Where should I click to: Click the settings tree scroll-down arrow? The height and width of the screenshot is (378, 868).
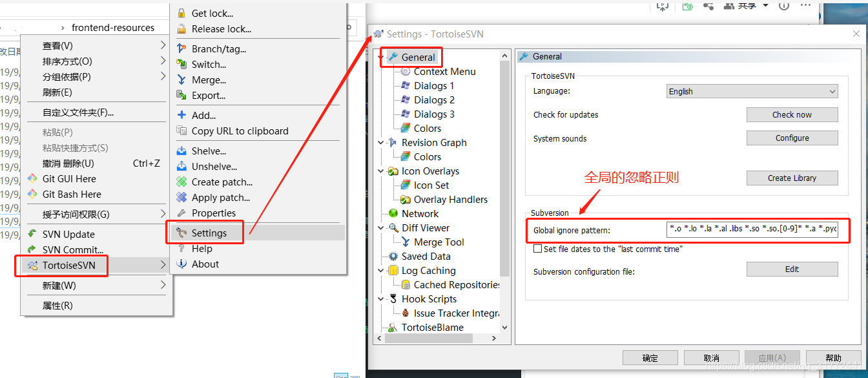(506, 328)
